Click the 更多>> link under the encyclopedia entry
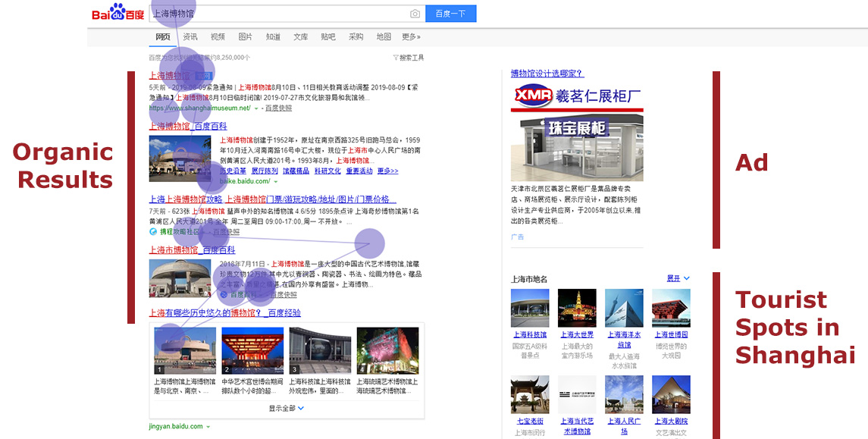 coord(389,171)
